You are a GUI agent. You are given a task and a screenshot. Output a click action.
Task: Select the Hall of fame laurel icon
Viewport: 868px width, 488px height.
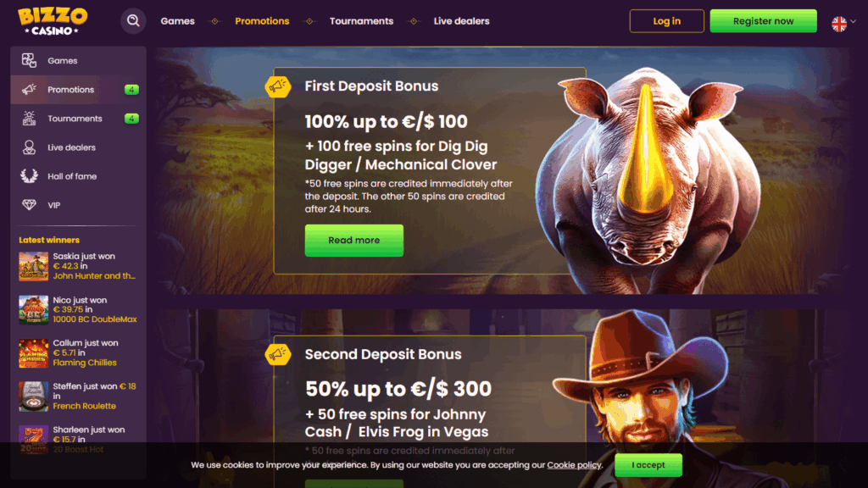[x=29, y=176]
